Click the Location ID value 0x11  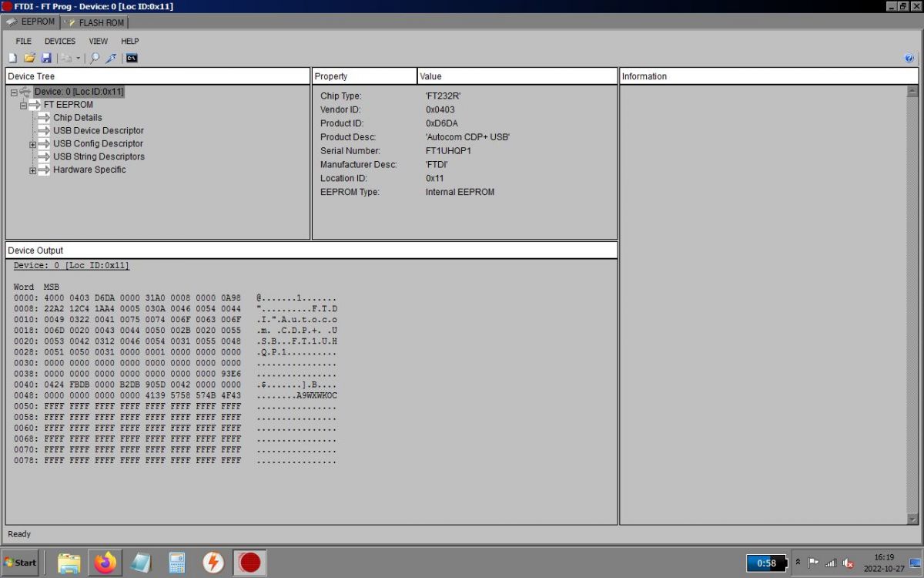(x=435, y=179)
